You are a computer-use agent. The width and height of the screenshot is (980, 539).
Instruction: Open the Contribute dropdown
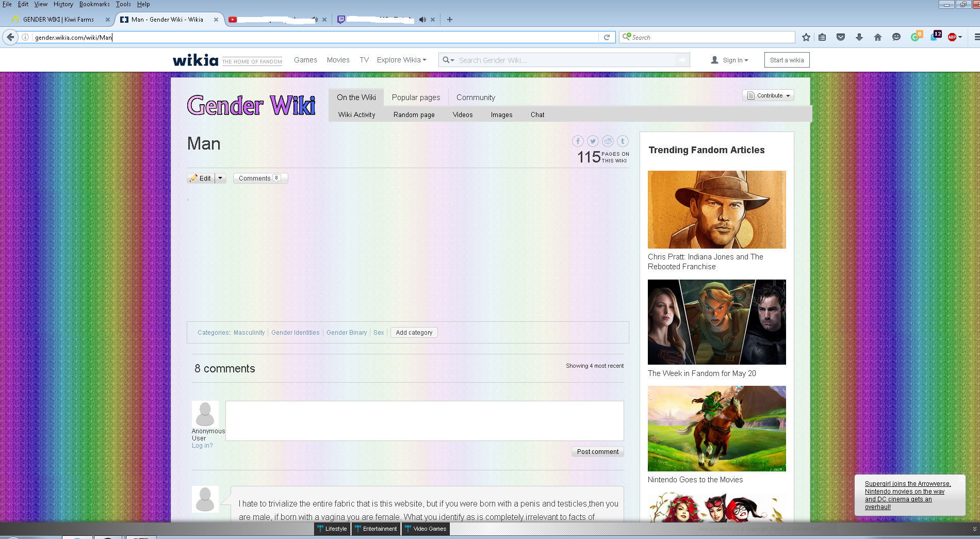tap(768, 95)
